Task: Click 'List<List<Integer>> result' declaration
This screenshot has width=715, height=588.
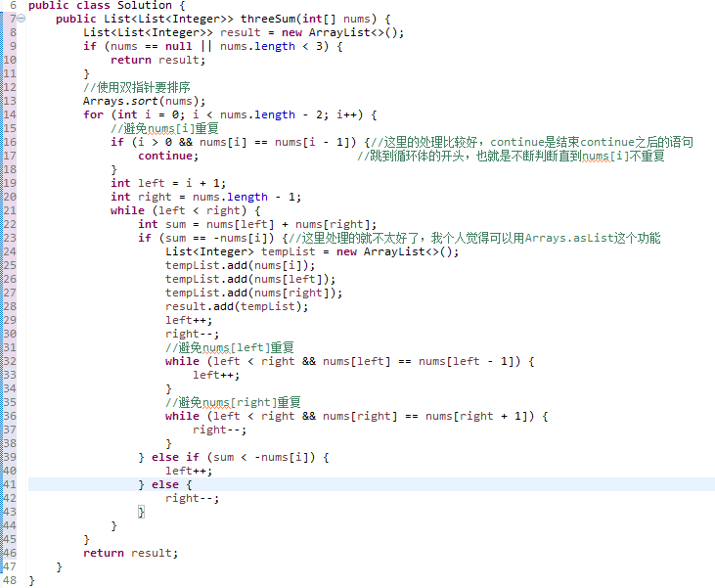Action: point(171,32)
